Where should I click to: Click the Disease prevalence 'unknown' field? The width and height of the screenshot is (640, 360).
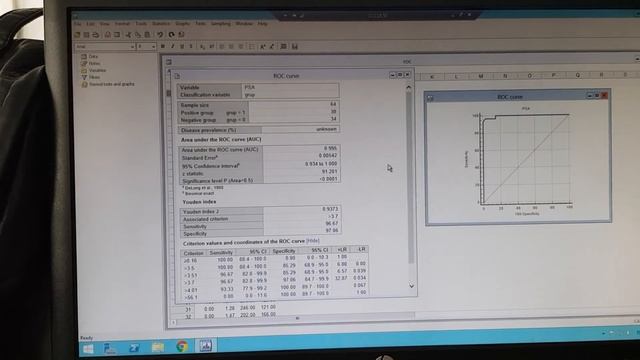click(x=300, y=129)
